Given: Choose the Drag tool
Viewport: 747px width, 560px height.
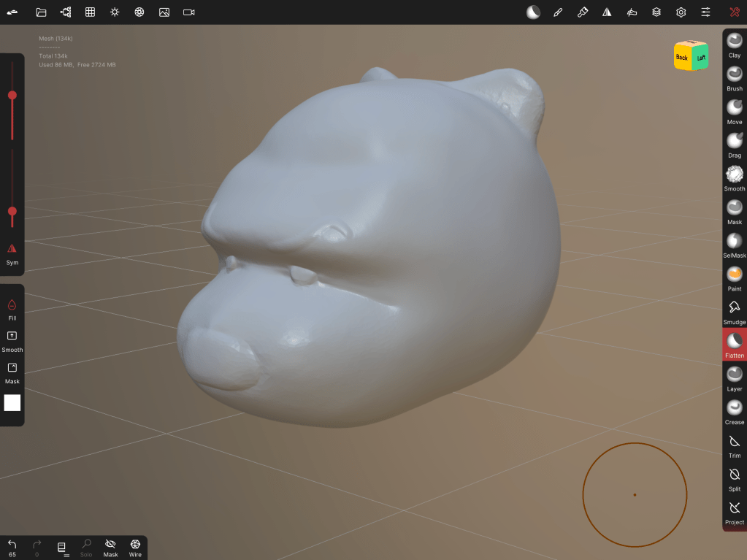Looking at the screenshot, I should coord(734,144).
